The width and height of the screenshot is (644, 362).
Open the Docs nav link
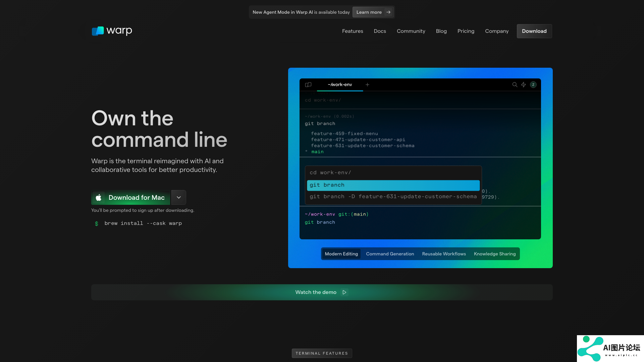click(x=380, y=31)
